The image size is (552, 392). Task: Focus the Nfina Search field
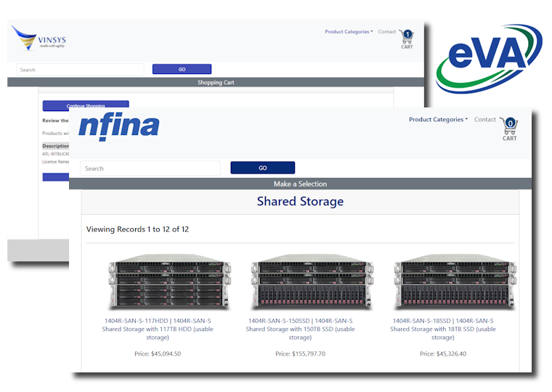coord(150,168)
